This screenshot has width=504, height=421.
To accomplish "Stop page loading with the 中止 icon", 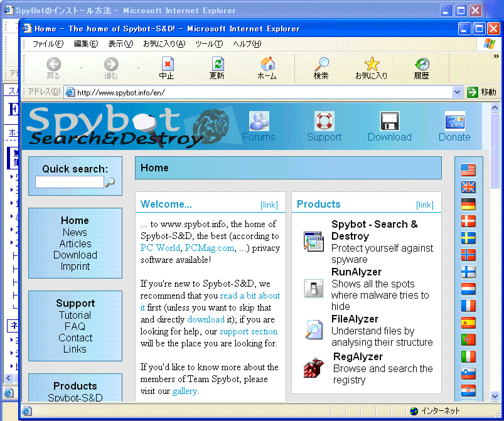I will click(167, 64).
